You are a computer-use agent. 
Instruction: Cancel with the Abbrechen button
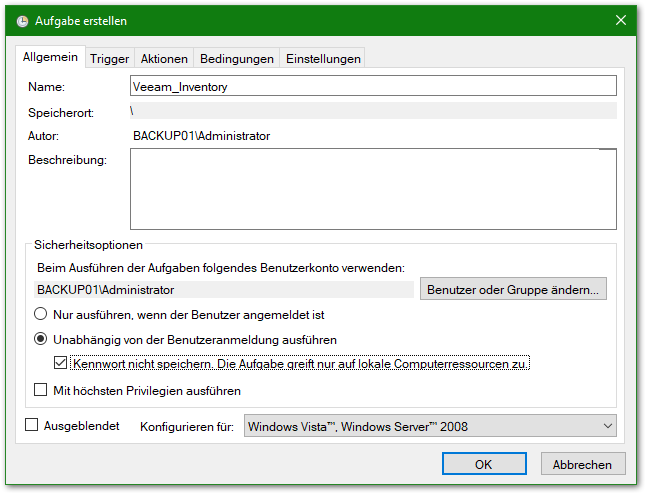click(x=583, y=464)
